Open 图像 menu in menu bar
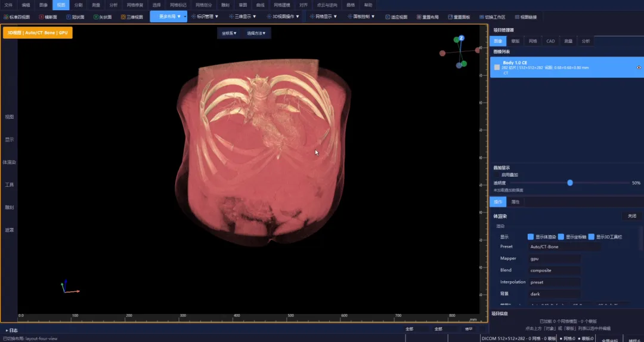This screenshot has height=342, width=644. click(44, 5)
